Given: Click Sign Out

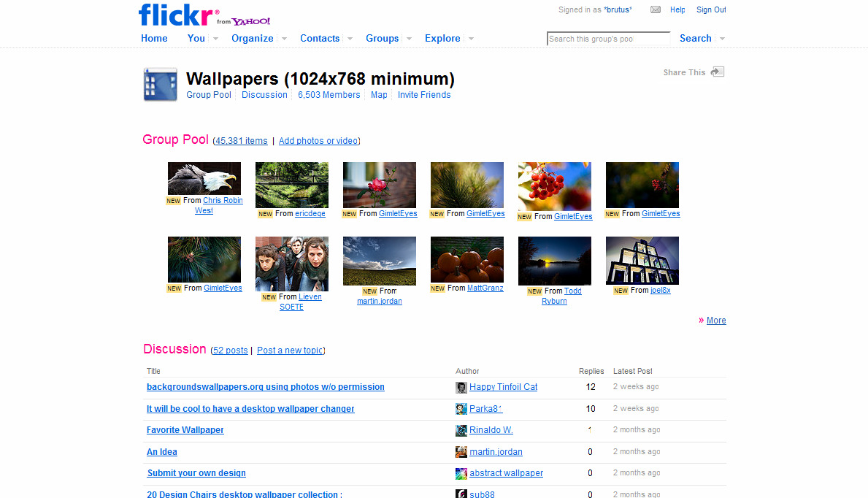Looking at the screenshot, I should 711,10.
